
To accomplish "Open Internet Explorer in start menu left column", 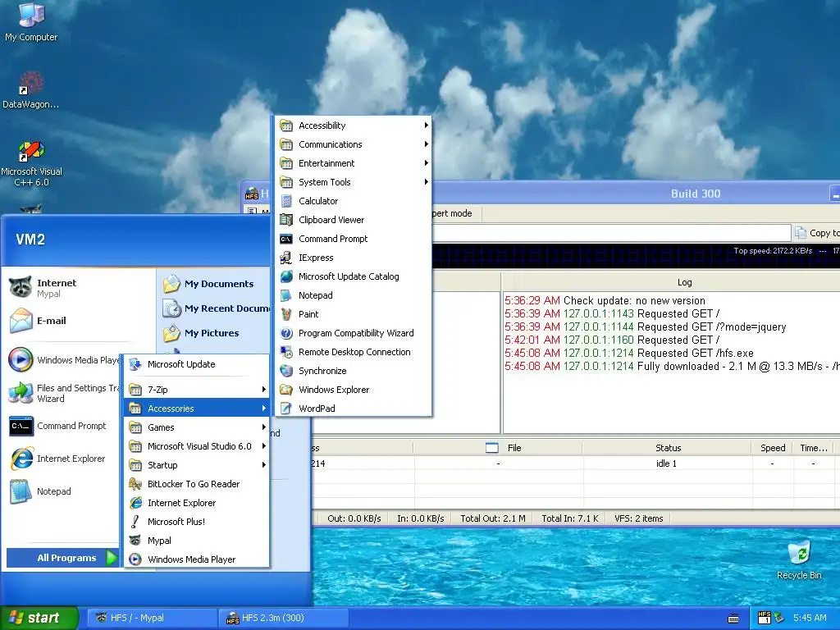I will (63, 459).
